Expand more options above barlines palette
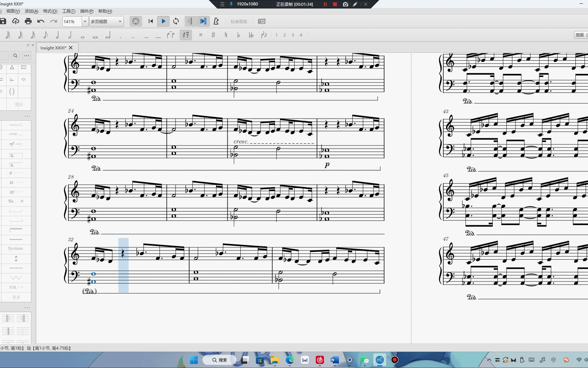The height and width of the screenshot is (368, 588). click(x=27, y=308)
